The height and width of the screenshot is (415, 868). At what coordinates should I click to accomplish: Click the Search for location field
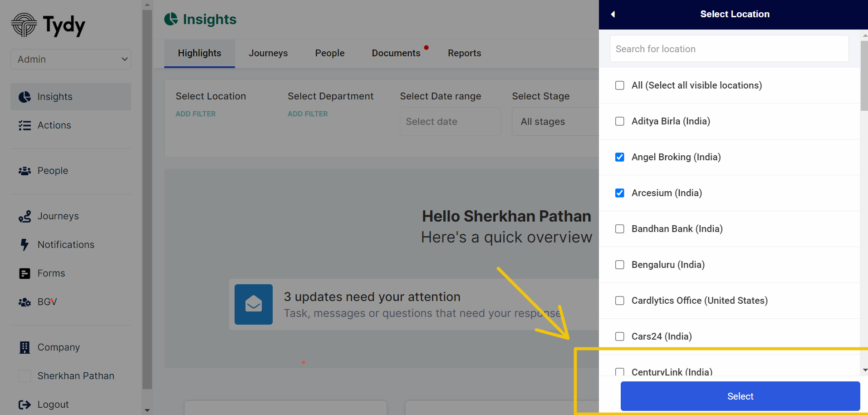click(729, 49)
